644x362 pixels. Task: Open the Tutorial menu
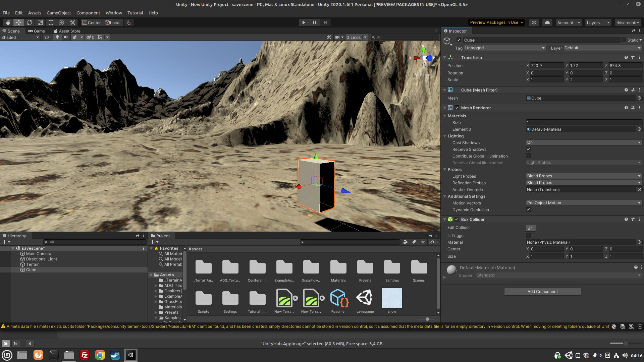[x=135, y=13]
